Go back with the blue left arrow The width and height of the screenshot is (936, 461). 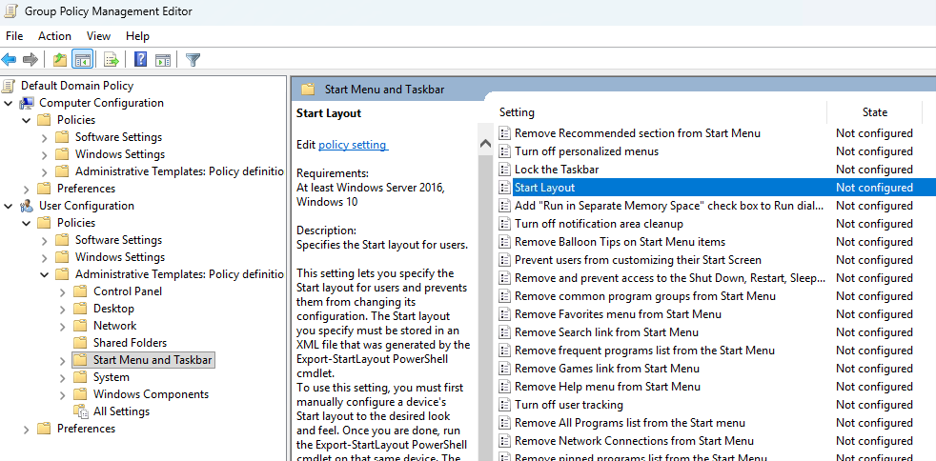click(8, 60)
